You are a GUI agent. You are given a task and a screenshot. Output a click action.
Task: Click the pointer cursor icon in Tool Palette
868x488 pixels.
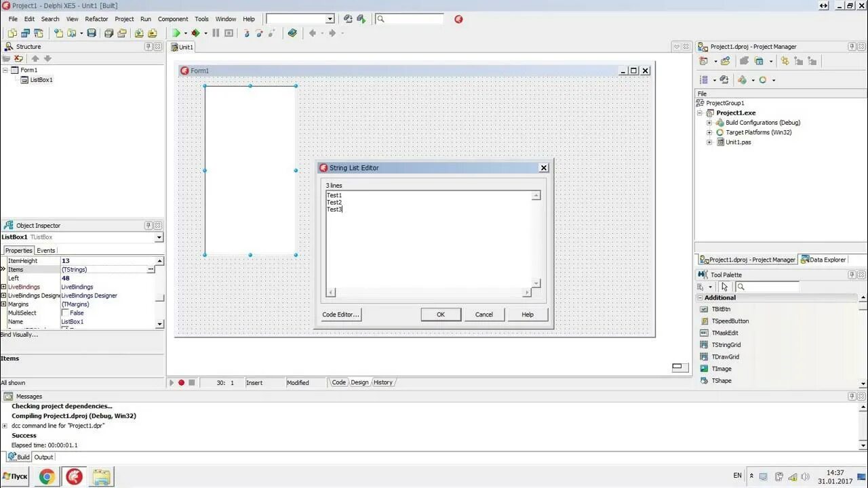[x=724, y=287]
